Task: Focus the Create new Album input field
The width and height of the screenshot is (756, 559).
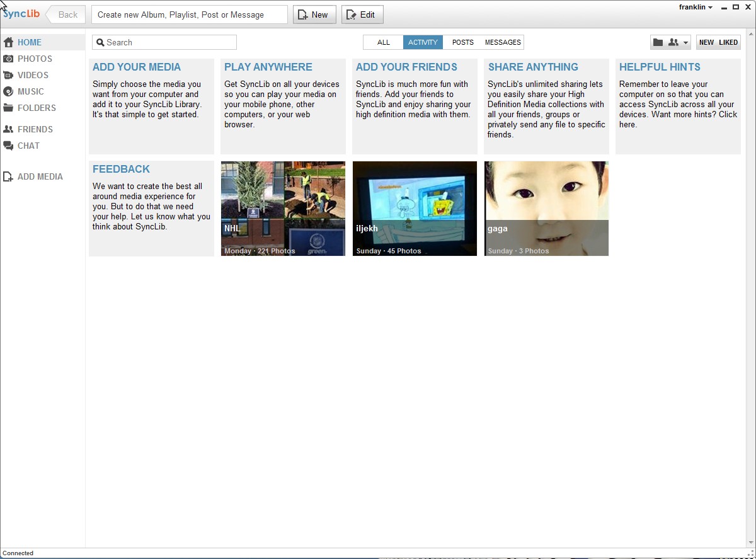Action: point(190,14)
